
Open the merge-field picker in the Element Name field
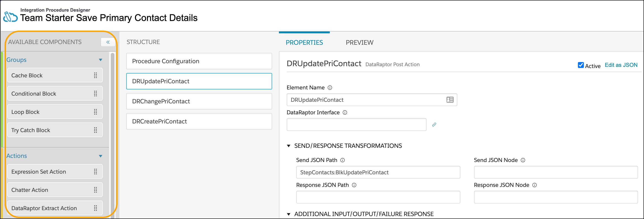point(450,100)
